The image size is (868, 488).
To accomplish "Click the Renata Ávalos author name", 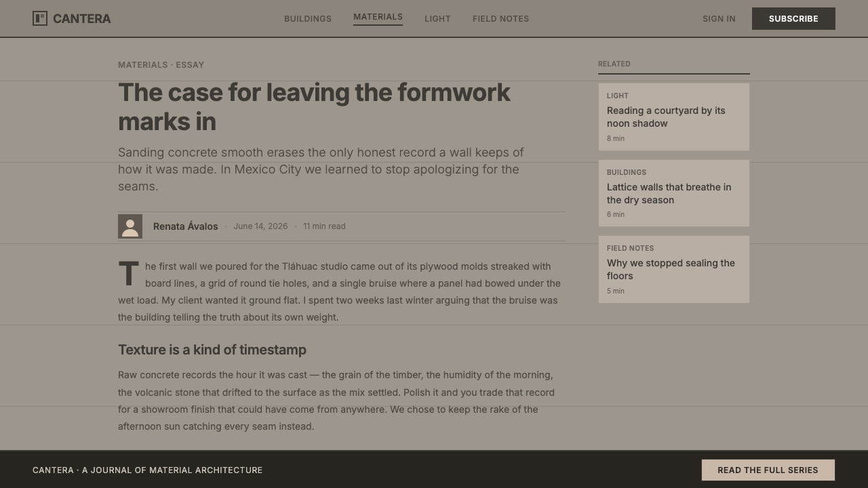I will point(185,226).
